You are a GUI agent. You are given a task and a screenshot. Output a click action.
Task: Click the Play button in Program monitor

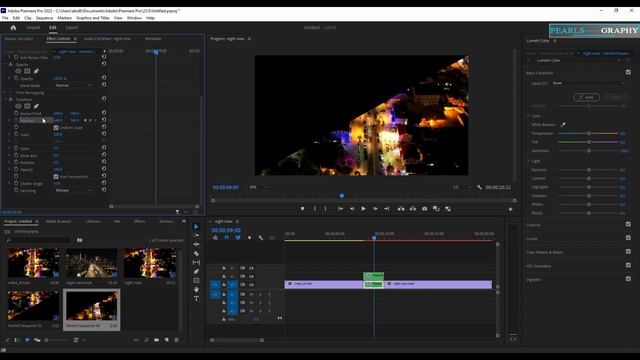[363, 209]
